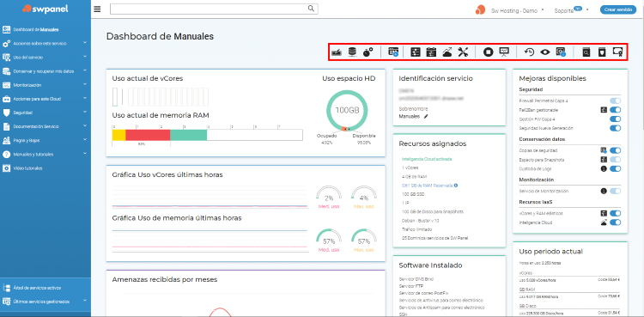644x317 pixels.
Task: Toggle Espacio para Snapshots switch
Action: click(x=616, y=160)
